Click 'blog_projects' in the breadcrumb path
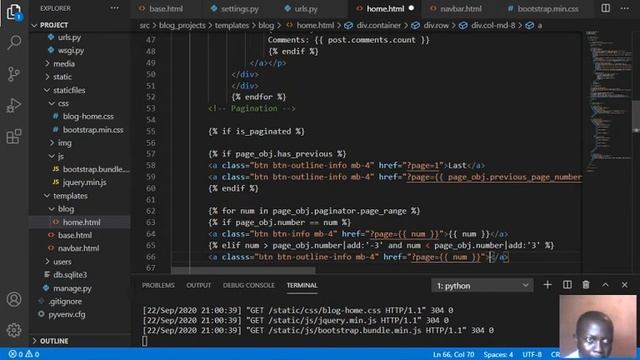This screenshot has width=640, height=360. [x=182, y=25]
